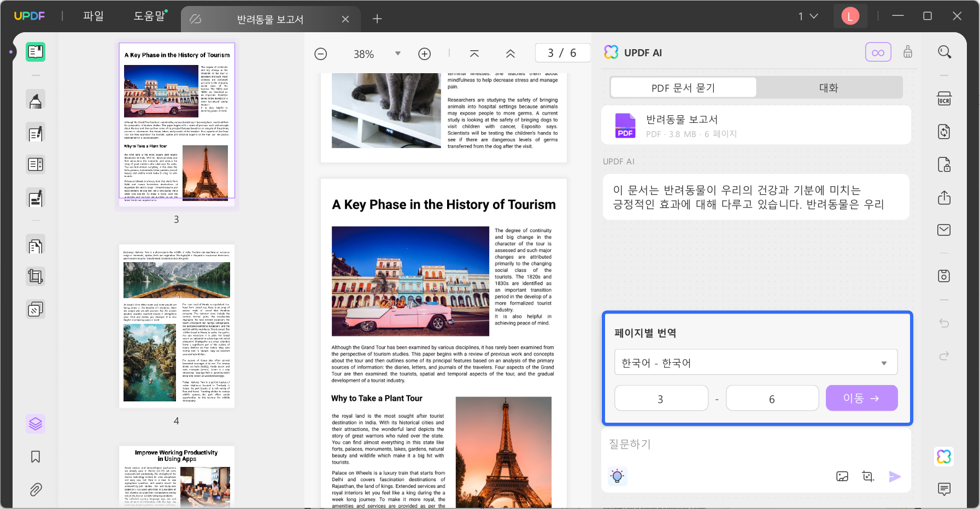Image resolution: width=980 pixels, height=509 pixels.
Task: Open the Reader mode icon in left sidebar
Action: coord(36,52)
